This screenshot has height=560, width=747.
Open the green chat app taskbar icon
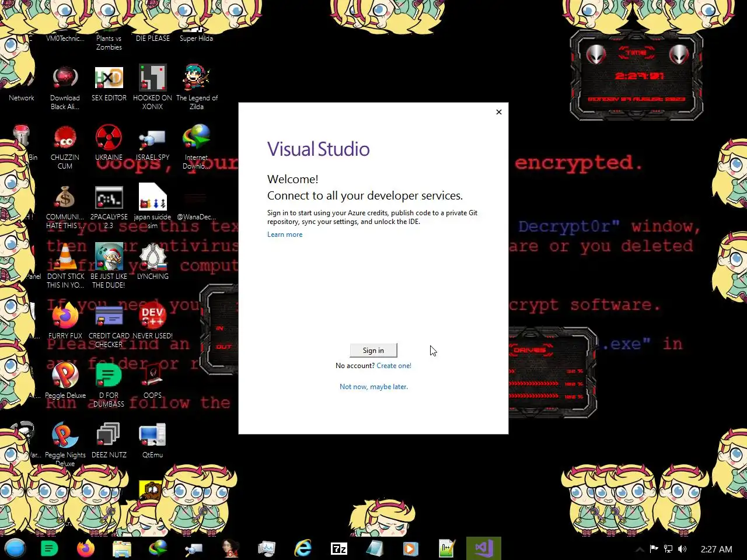[x=50, y=548]
